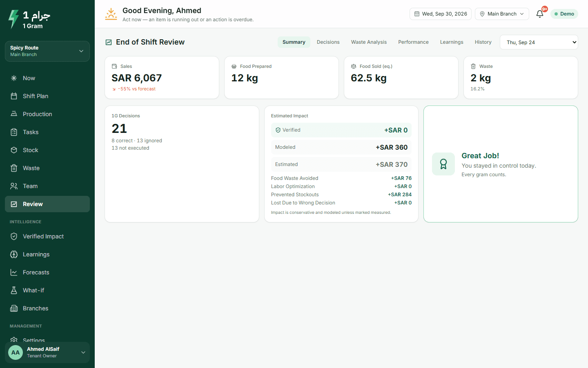Open the Settings sidebar item

pos(47,339)
